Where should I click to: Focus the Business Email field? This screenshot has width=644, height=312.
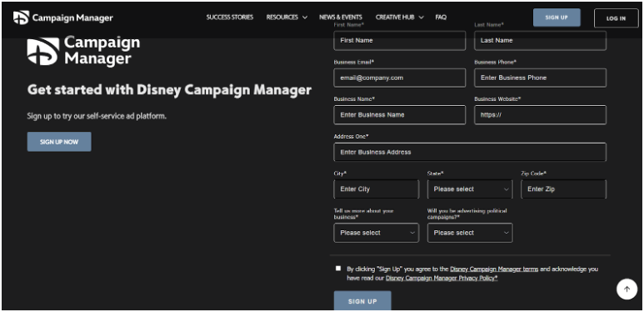click(400, 78)
